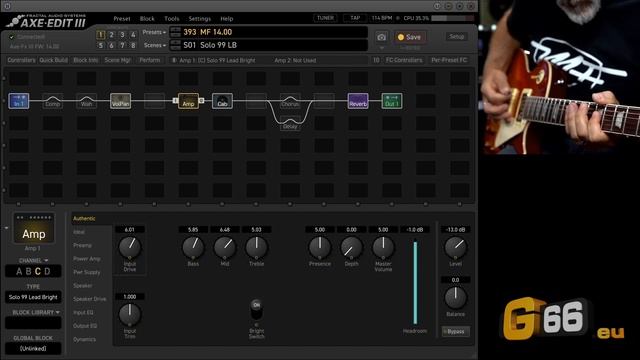Click the Master Volume knob

point(383,247)
